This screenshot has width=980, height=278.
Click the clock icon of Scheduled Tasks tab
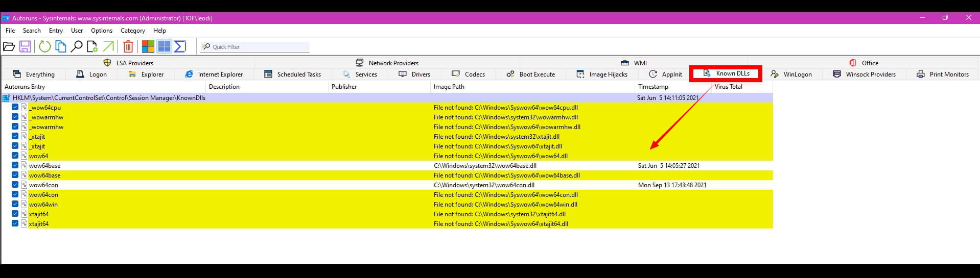268,74
